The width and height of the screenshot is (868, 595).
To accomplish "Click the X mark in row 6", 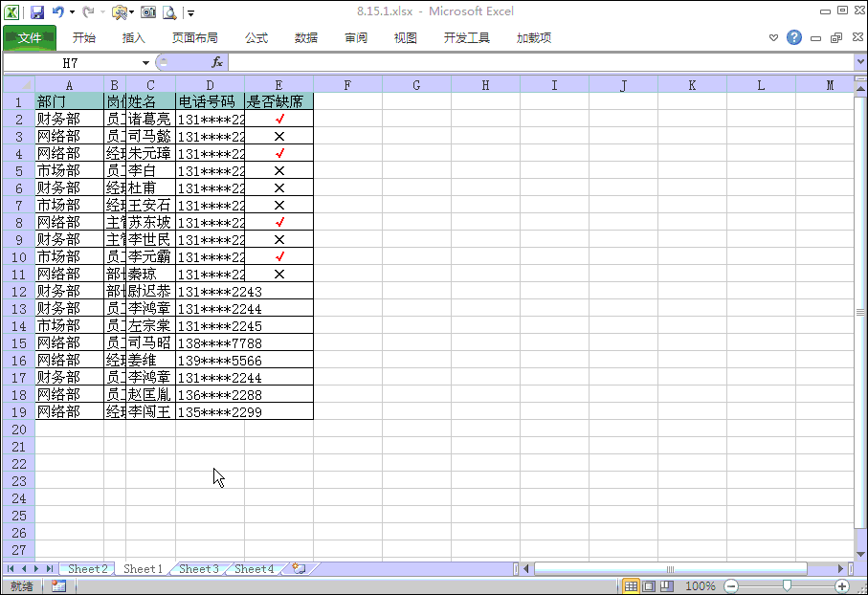I will pos(279,187).
